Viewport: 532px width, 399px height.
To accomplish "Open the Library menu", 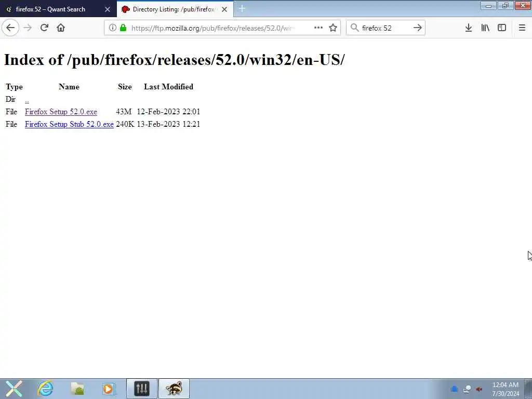I will tap(485, 28).
